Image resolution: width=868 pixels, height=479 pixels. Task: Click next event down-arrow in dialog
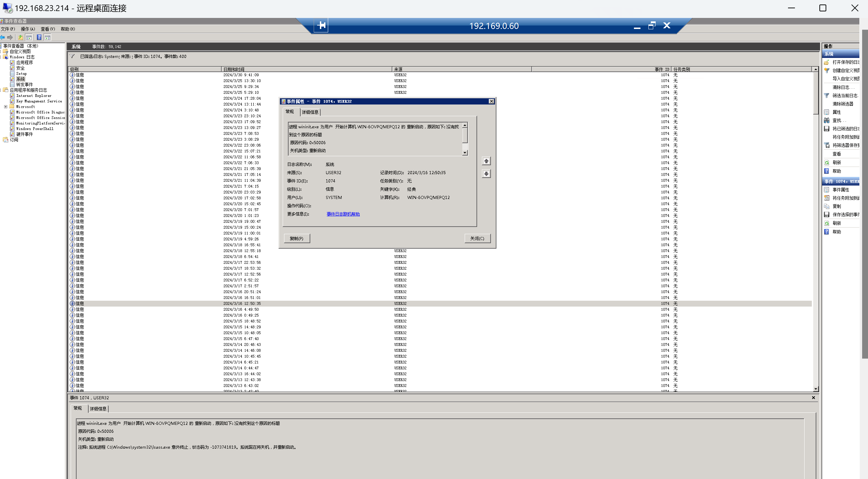[486, 173]
